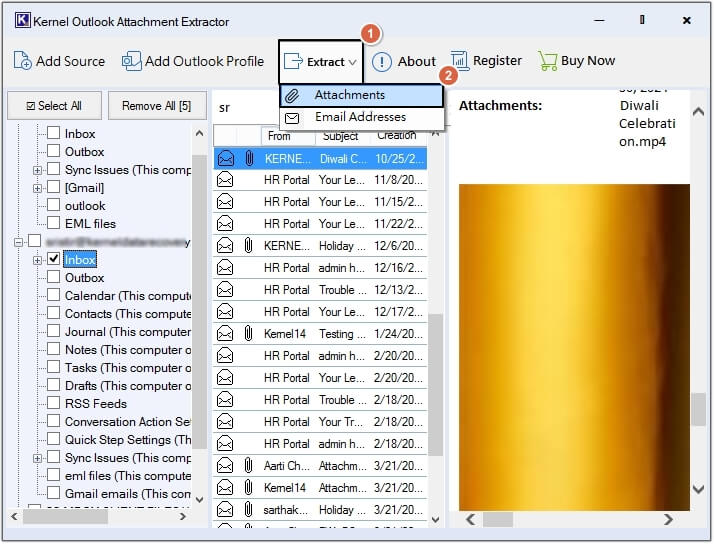Click envelope icon of Your Tr... email
Image resolution: width=714 pixels, height=544 pixels.
click(x=225, y=422)
